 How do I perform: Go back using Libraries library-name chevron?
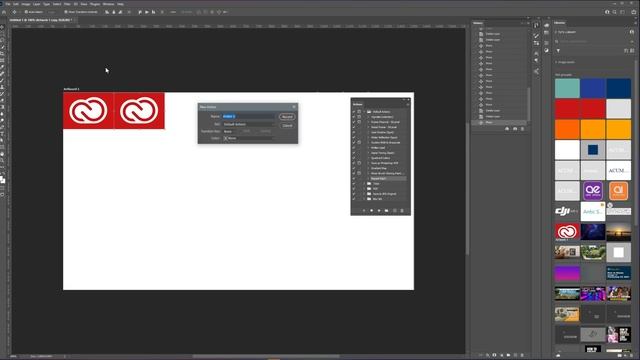coord(556,32)
